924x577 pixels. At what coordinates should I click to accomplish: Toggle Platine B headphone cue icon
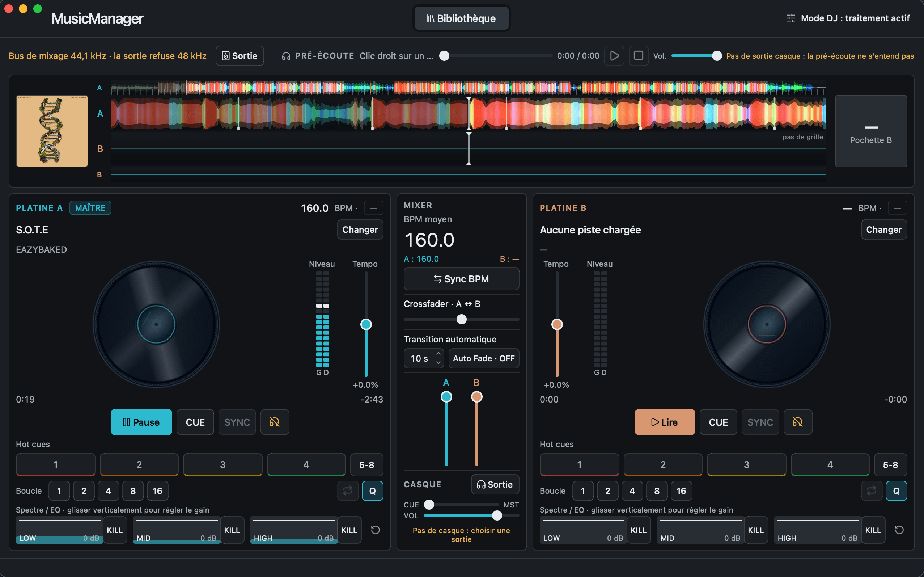(x=798, y=422)
